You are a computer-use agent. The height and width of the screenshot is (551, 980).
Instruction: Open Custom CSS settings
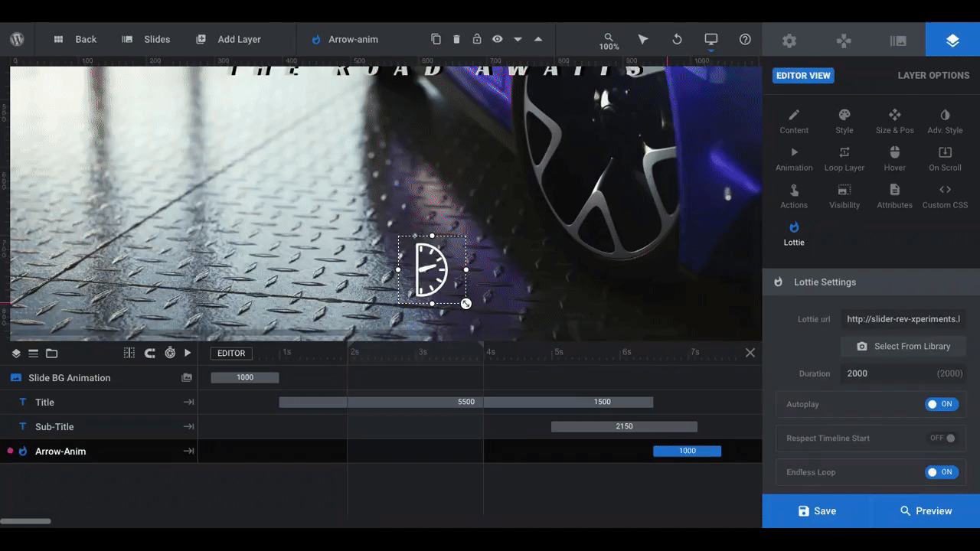pyautogui.click(x=945, y=197)
